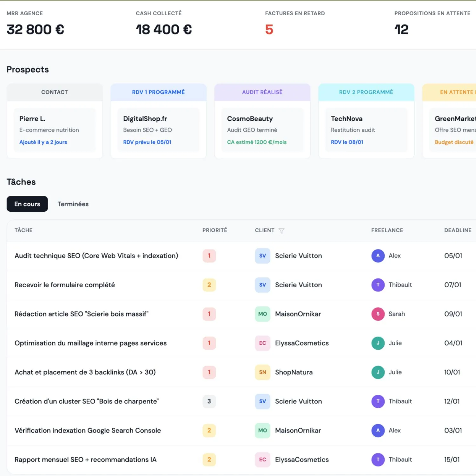476x476 pixels.
Task: Sort tasks by the DEADLINE column header
Action: pyautogui.click(x=458, y=230)
